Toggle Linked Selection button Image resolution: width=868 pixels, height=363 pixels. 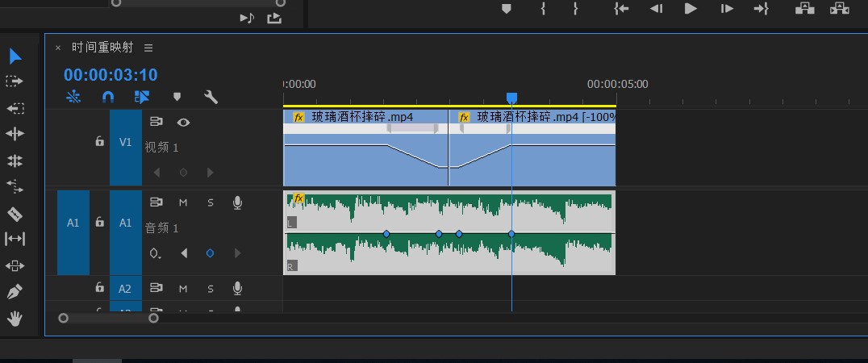click(142, 98)
